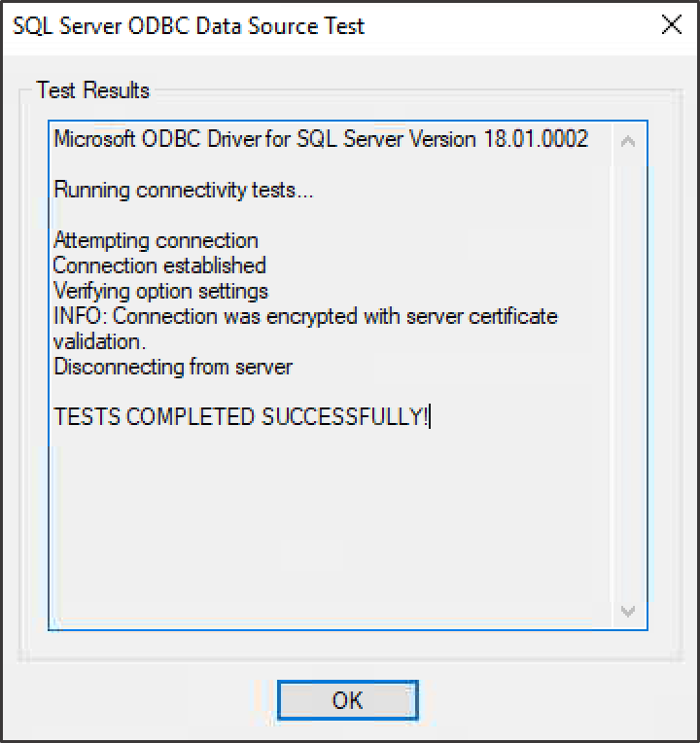
Task: Click the words 'server certificate' in results
Action: click(x=481, y=316)
